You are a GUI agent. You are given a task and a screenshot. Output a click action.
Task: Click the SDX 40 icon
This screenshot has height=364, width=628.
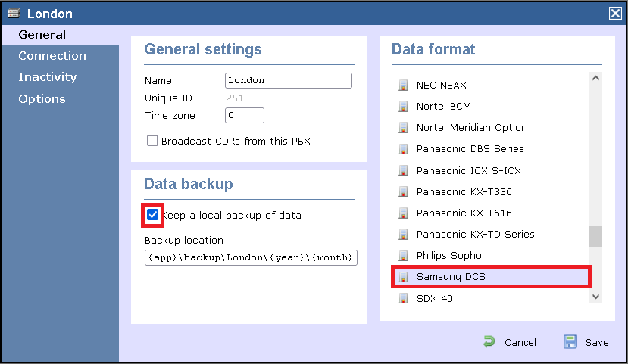coord(403,298)
